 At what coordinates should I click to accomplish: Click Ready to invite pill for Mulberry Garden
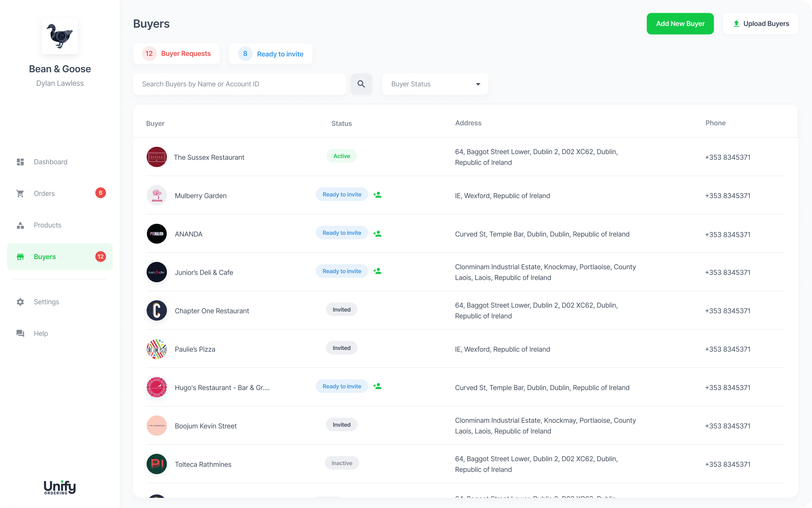tap(342, 194)
